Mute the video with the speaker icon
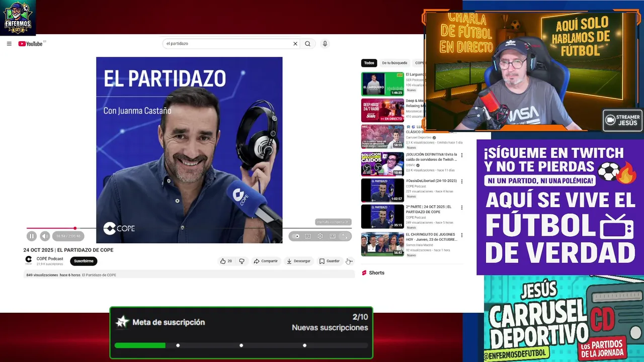 (45, 236)
